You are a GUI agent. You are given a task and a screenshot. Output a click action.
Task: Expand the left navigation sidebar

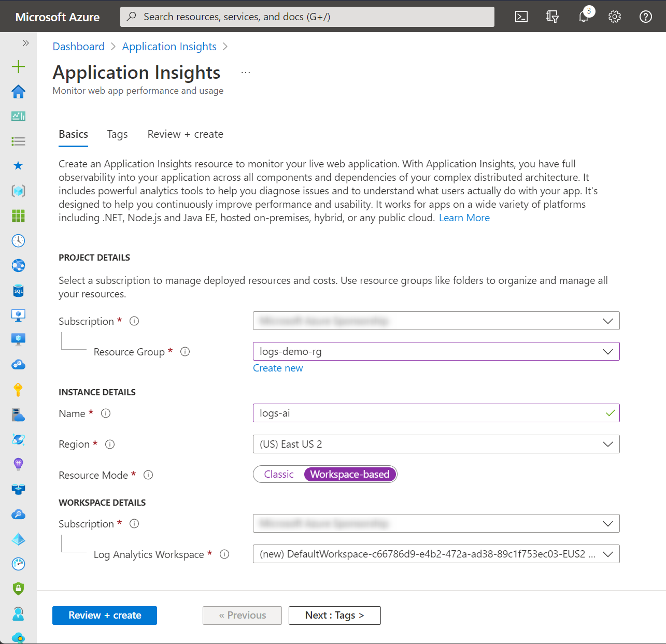pyautogui.click(x=25, y=43)
